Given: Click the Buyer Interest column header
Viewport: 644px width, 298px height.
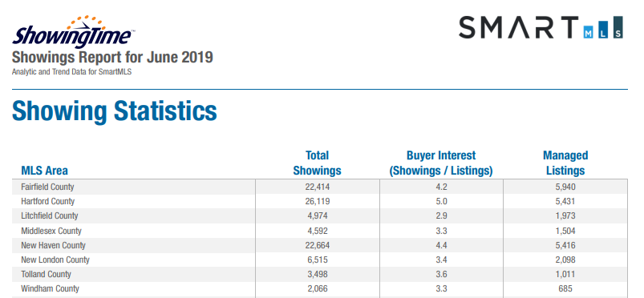Looking at the screenshot, I should pyautogui.click(x=441, y=163).
